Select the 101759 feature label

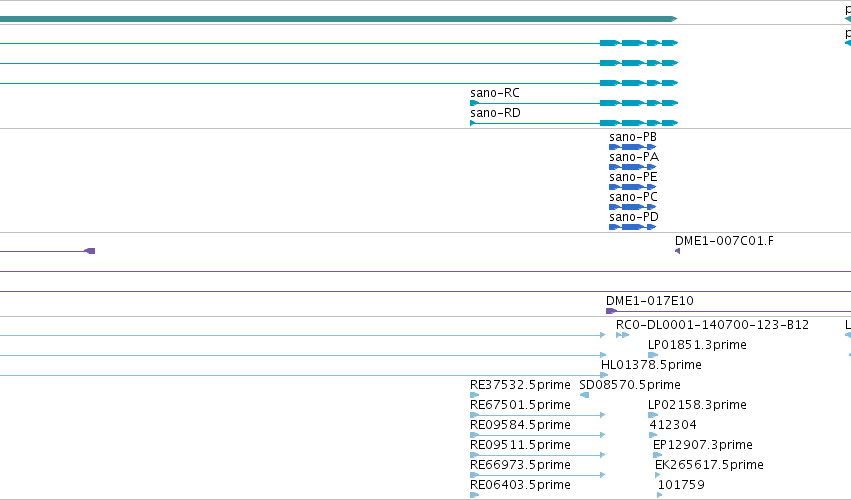(681, 485)
